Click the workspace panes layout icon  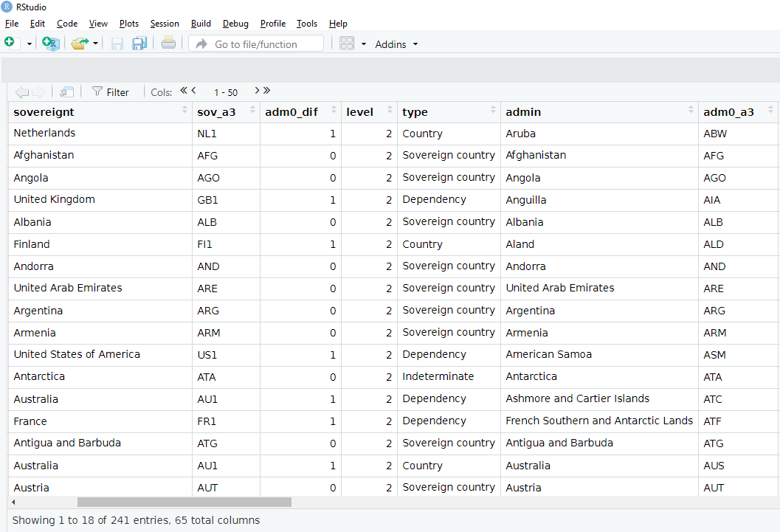pyautogui.click(x=347, y=43)
